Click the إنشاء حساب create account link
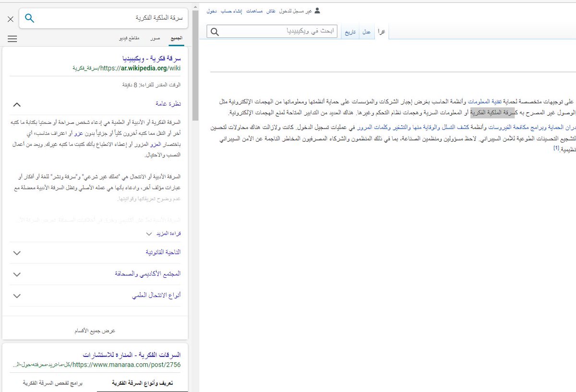 point(231,10)
